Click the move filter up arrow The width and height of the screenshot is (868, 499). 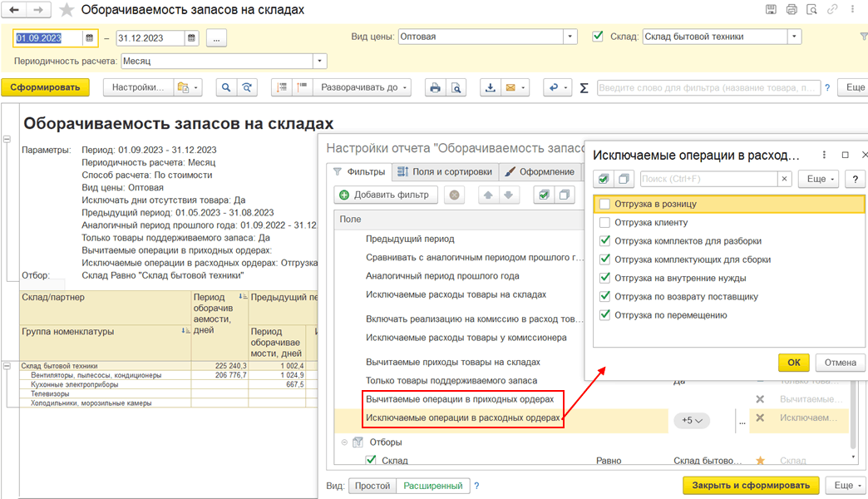tap(487, 195)
